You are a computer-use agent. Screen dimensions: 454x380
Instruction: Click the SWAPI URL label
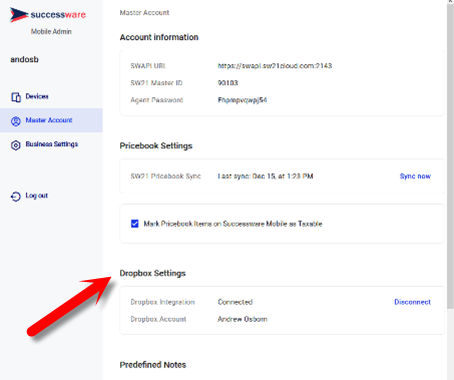pos(148,66)
